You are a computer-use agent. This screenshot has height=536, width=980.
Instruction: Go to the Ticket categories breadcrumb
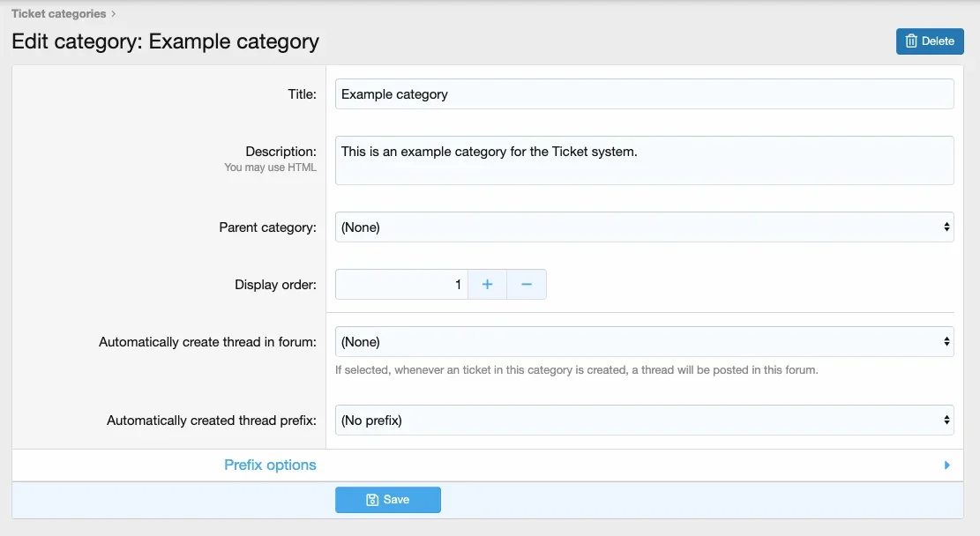tap(58, 14)
